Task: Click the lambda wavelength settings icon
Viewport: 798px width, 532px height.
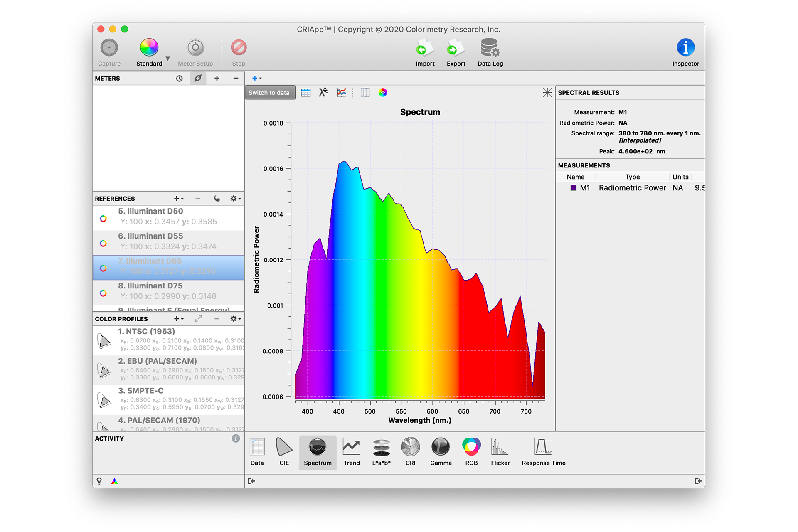Action: (323, 92)
